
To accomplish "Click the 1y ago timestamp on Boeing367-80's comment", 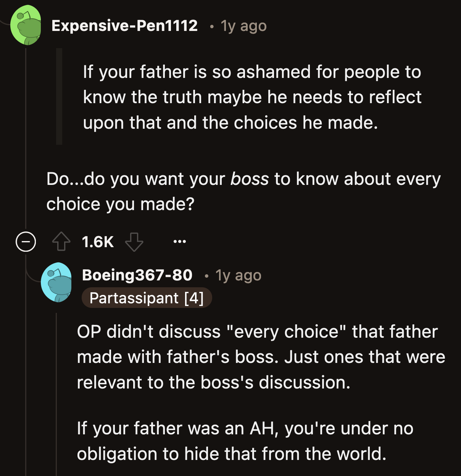I will tap(238, 275).
